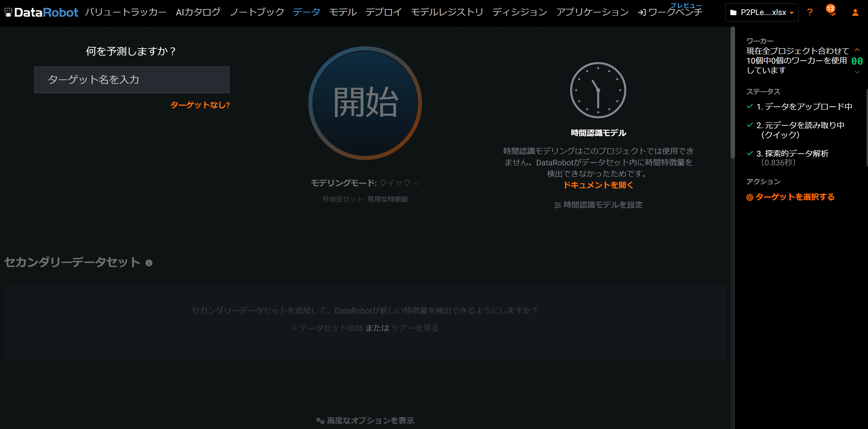Click status 2. 元データを読み取り中

[x=800, y=130]
